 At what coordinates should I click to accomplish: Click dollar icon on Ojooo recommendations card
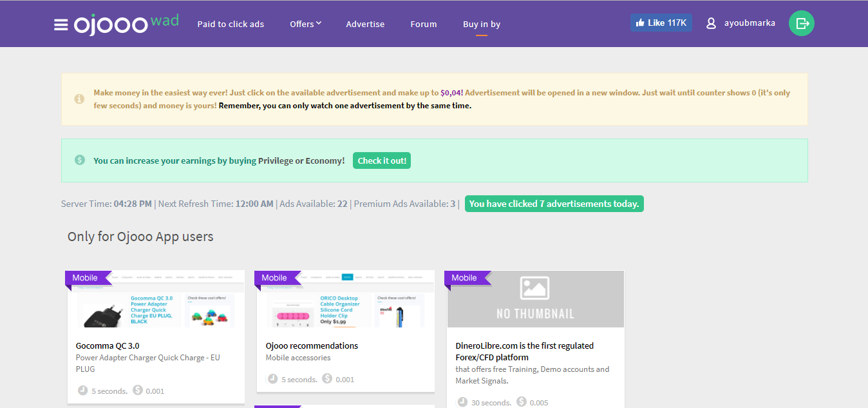click(327, 378)
